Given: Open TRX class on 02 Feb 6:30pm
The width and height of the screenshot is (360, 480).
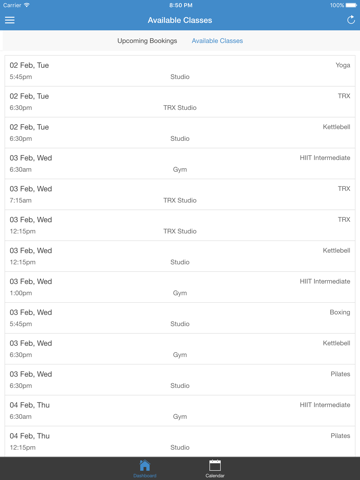Looking at the screenshot, I should (x=180, y=102).
